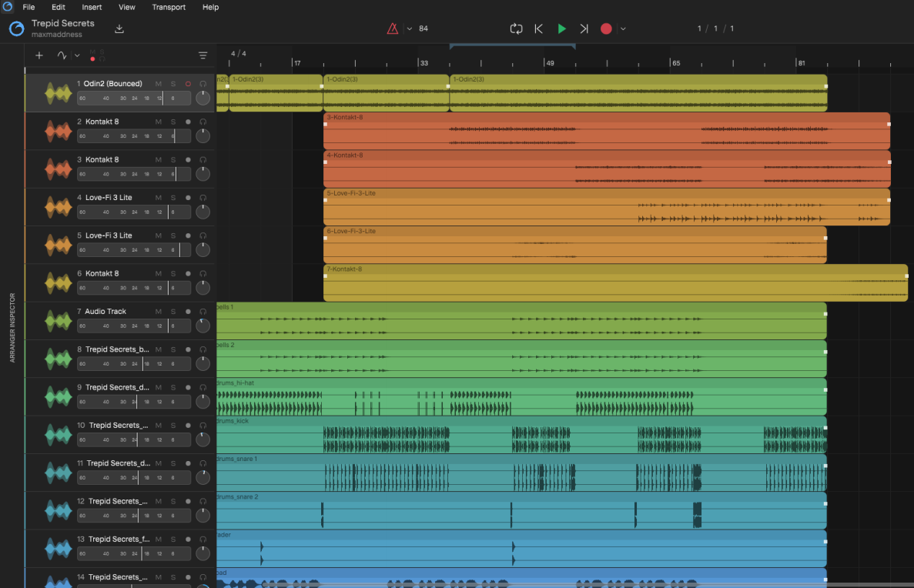Screen dimensions: 914x588
Task: Open the Edit menu
Action: coord(59,7)
